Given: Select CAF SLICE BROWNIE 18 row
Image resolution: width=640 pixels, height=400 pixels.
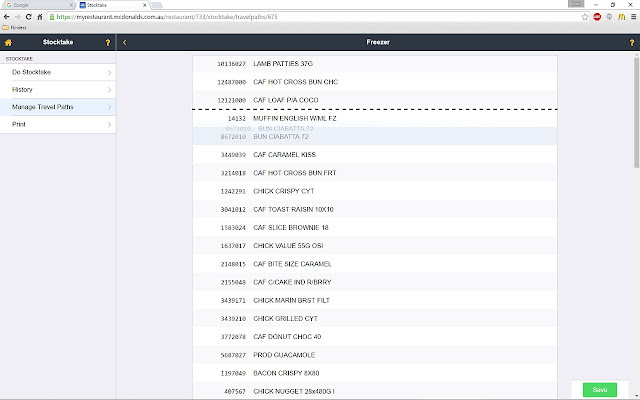Looking at the screenshot, I should click(x=375, y=228).
